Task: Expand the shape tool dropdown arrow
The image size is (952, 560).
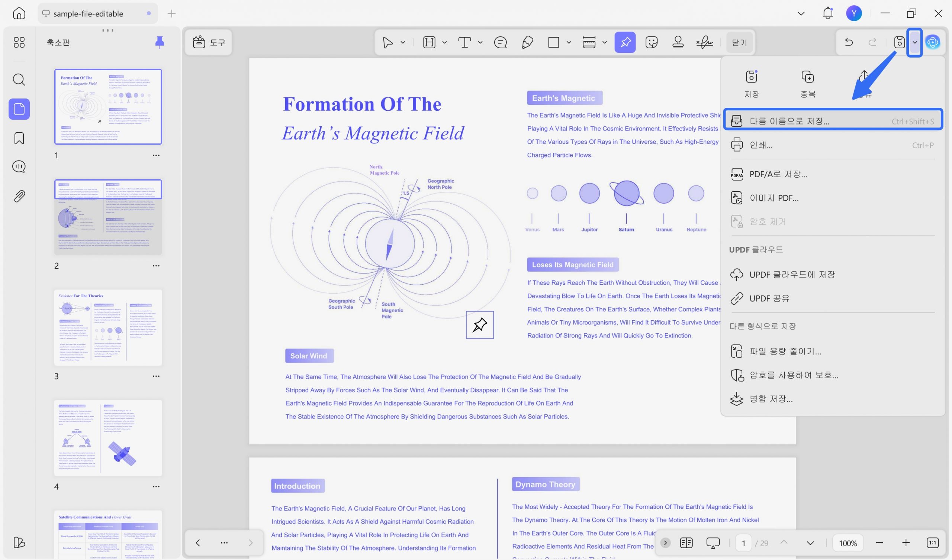Action: tap(569, 42)
